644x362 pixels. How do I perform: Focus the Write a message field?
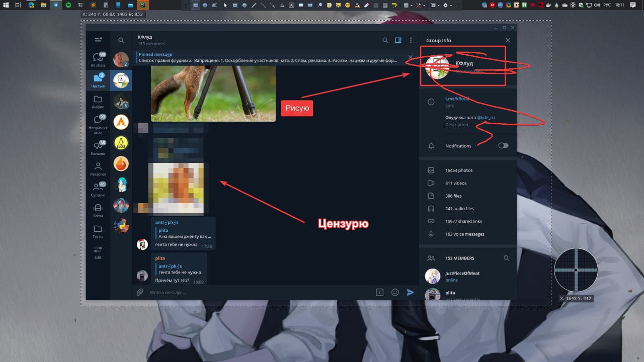pos(260,292)
